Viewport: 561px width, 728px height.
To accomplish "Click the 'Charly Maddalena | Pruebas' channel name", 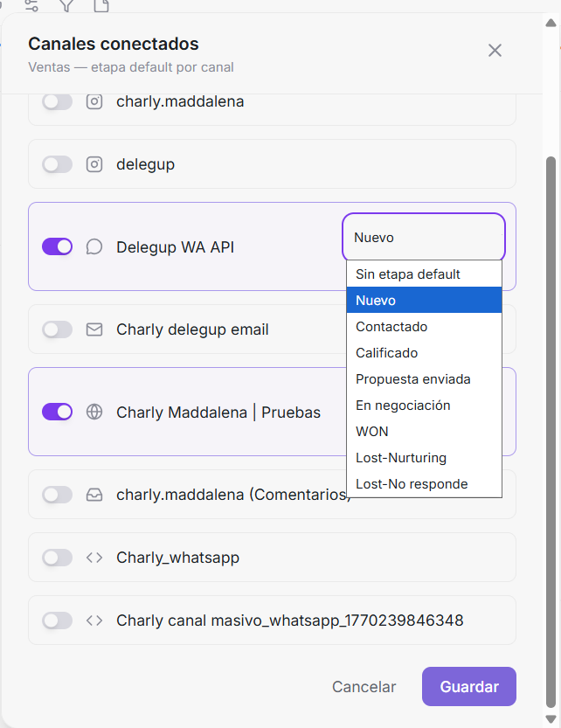I will [x=218, y=413].
